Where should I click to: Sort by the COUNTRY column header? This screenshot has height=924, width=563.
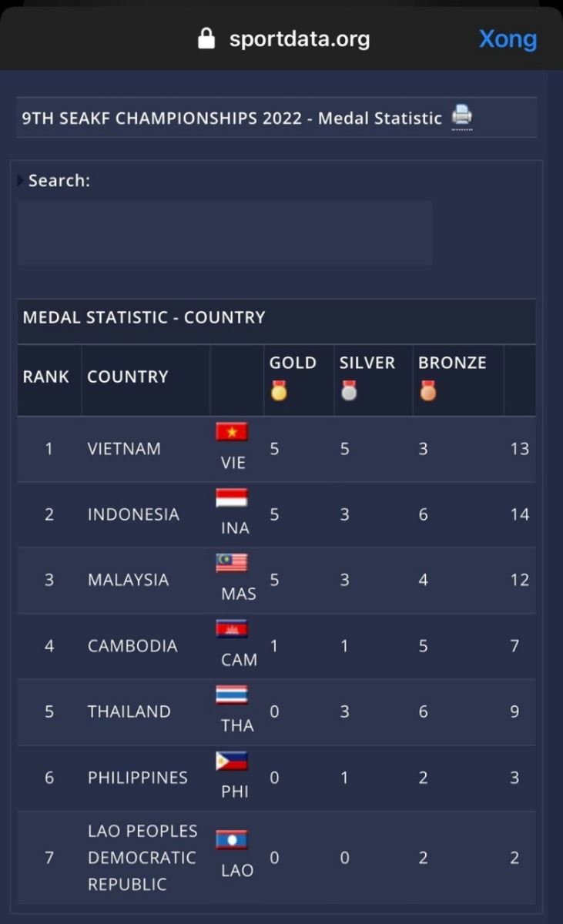click(x=128, y=377)
